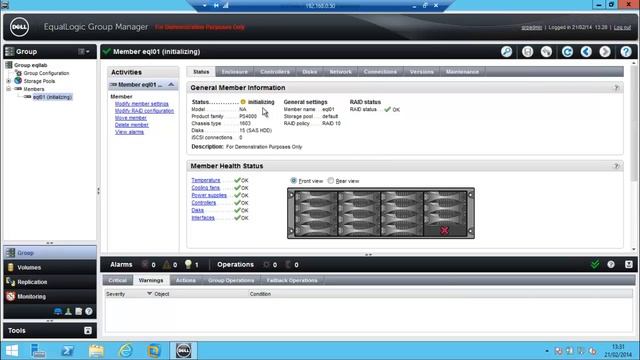Switch to the Versions tab
This screenshot has width=640, height=360.
pyautogui.click(x=422, y=71)
